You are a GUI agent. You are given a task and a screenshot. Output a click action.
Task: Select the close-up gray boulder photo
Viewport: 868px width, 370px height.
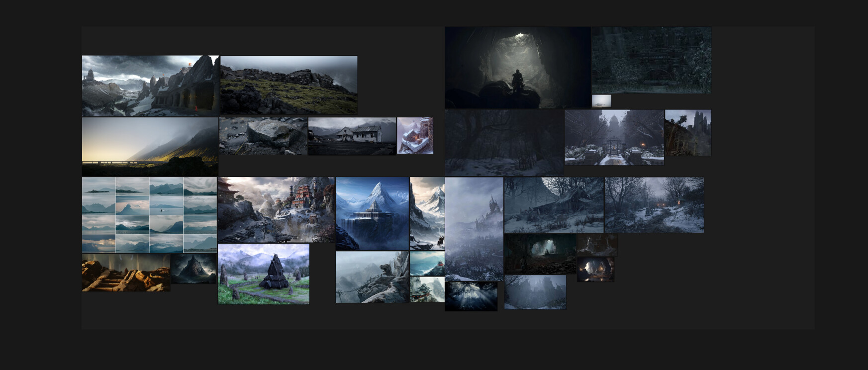tap(263, 136)
